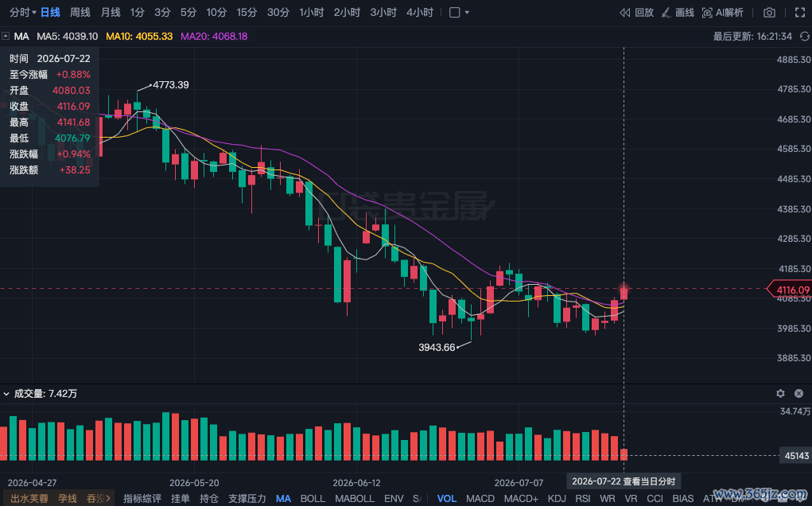812x506 pixels.
Task: Expand the 分时 dropdown
Action: [22, 13]
